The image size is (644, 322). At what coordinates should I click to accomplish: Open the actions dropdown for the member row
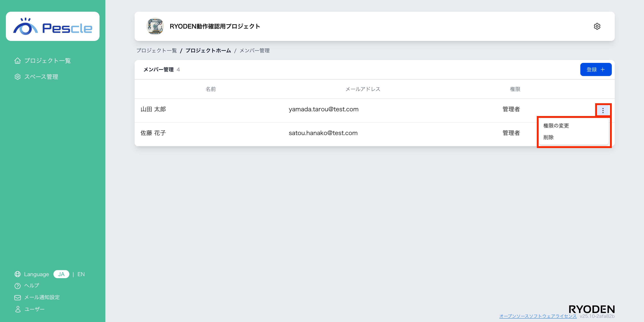(x=603, y=110)
